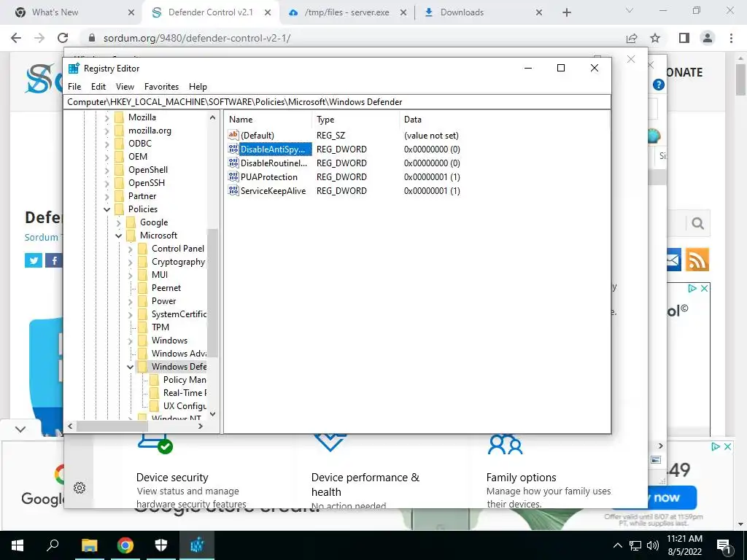747x560 pixels.
Task: Open the Favorites menu in Registry Editor
Action: [161, 87]
